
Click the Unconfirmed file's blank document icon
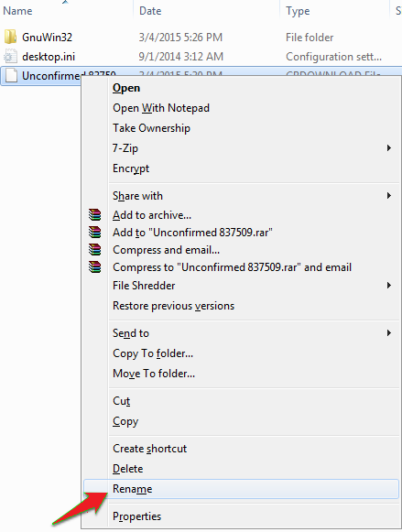click(x=11, y=75)
